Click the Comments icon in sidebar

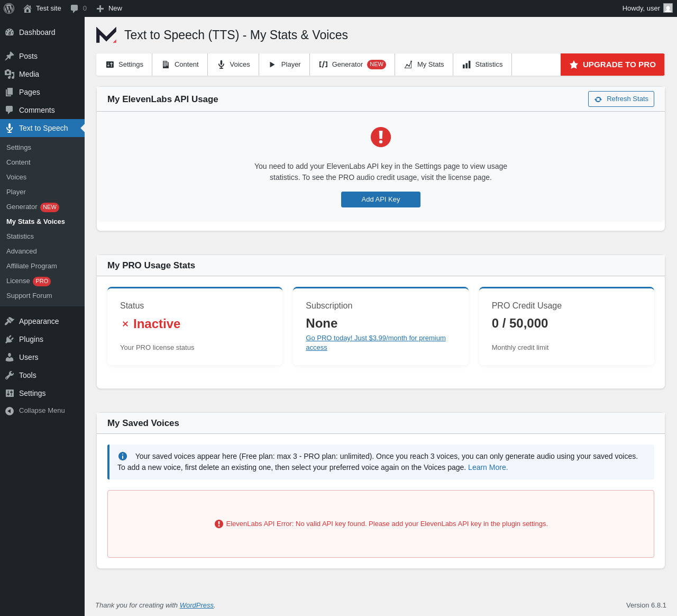coord(10,110)
